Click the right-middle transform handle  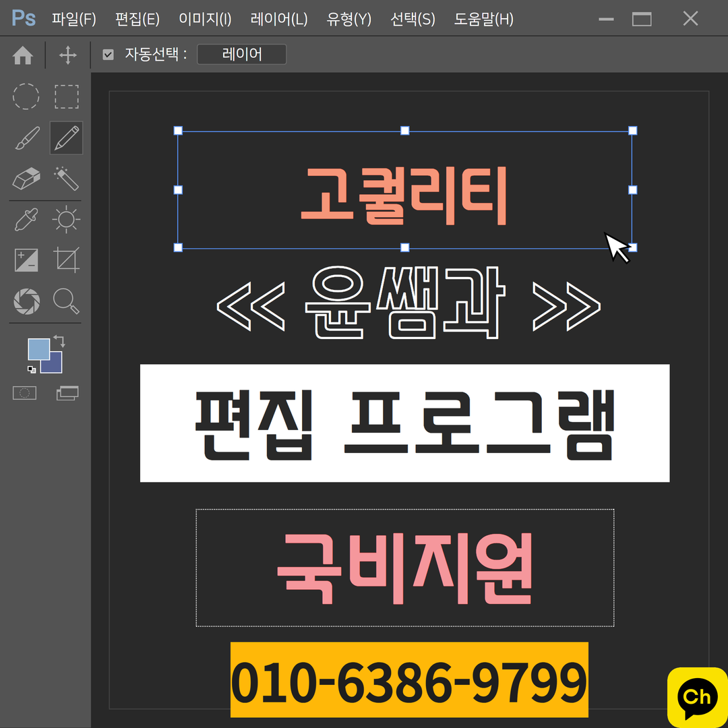[632, 190]
